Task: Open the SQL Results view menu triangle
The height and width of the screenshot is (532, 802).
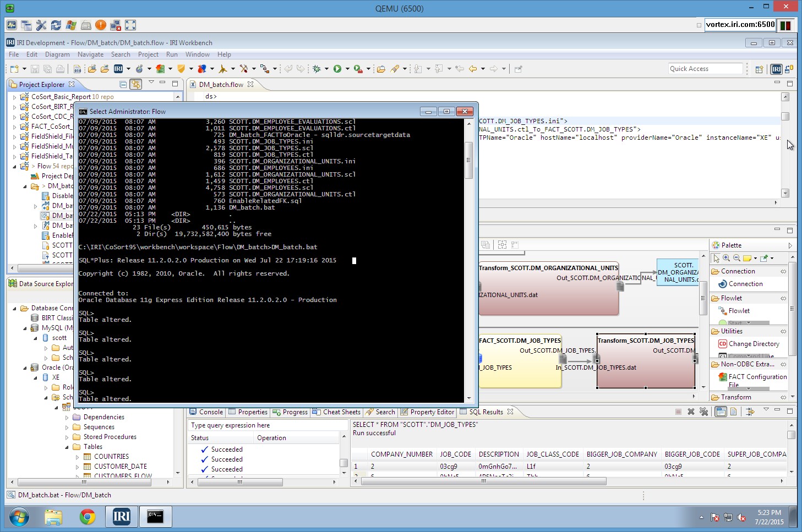Action: tap(766, 410)
